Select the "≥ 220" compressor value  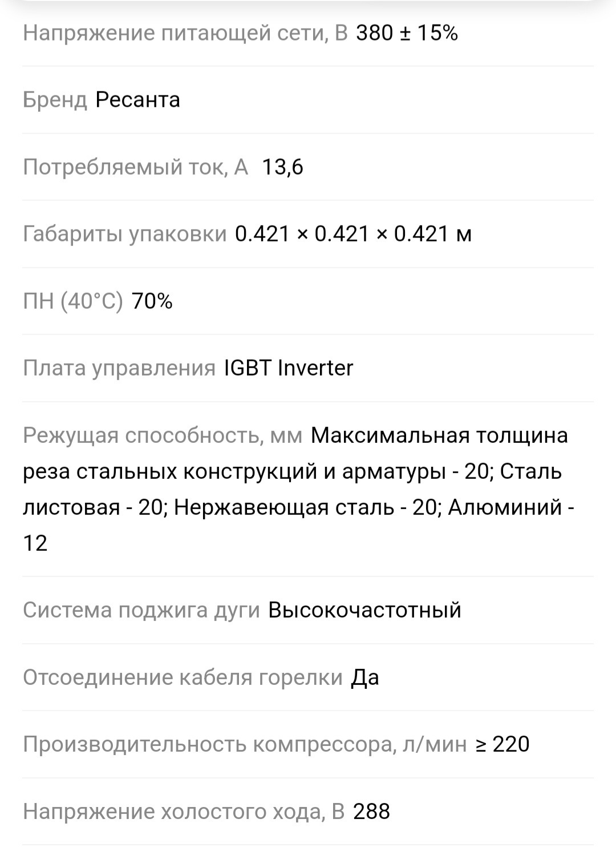click(502, 744)
